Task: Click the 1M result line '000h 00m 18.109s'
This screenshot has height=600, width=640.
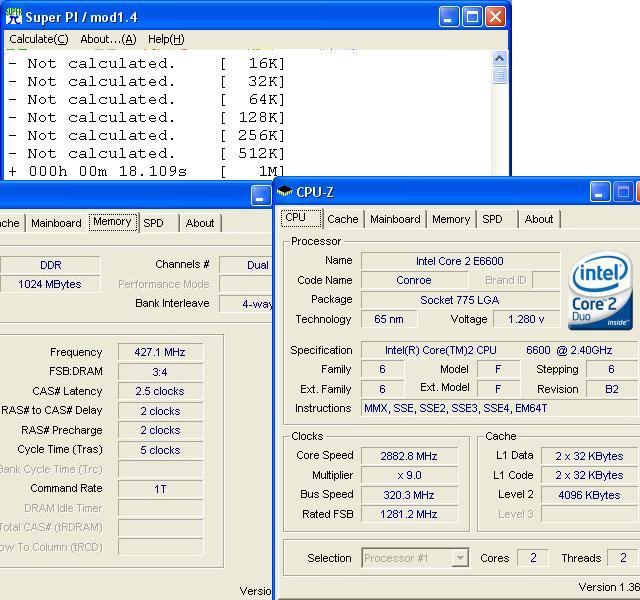Action: 147,171
